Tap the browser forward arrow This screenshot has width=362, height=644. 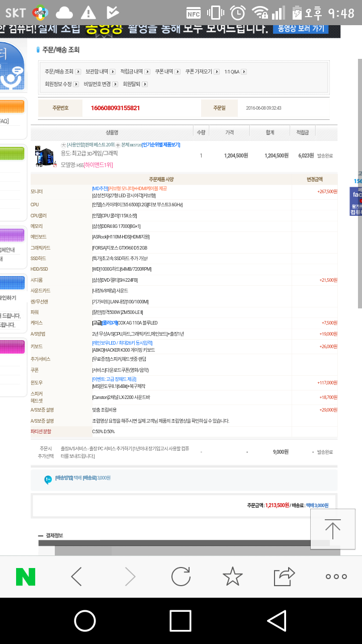(130, 577)
